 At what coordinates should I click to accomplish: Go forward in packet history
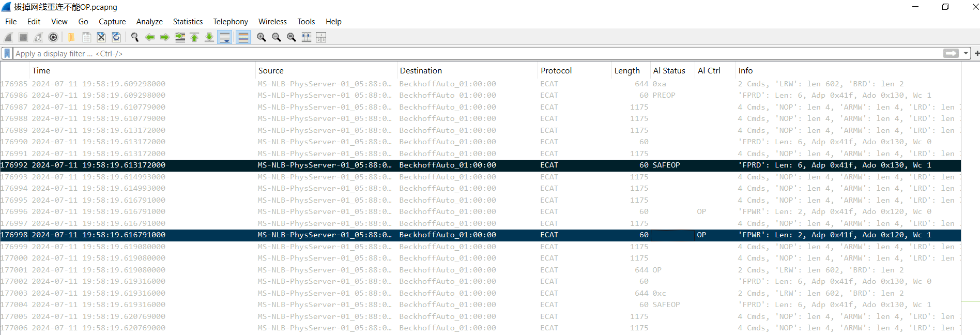click(165, 37)
